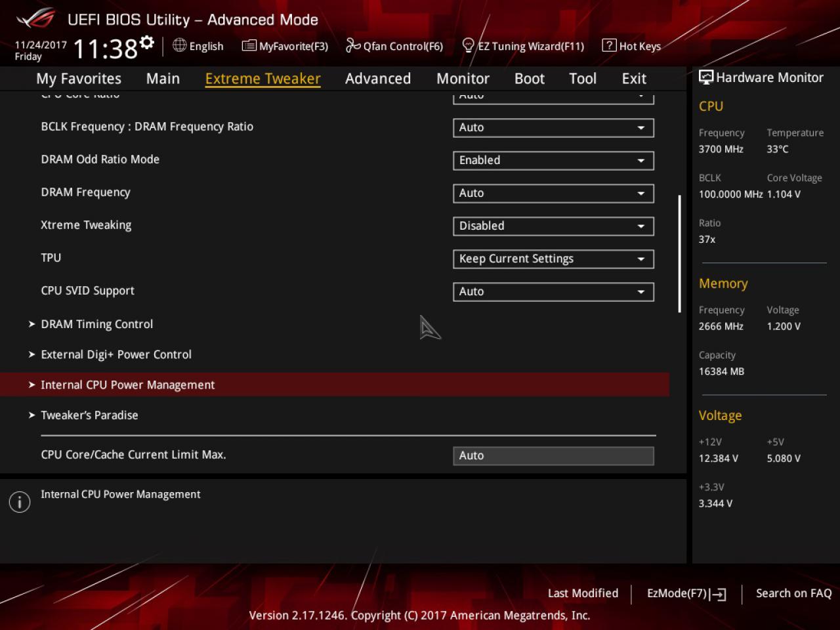
Task: Select the CPU SVID Support label
Action: 87,291
